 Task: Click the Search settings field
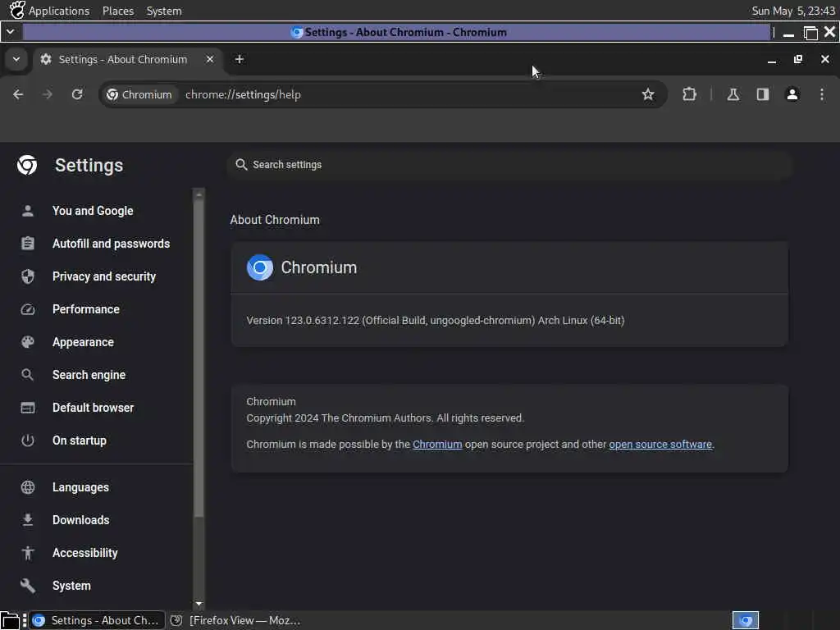[x=509, y=165]
